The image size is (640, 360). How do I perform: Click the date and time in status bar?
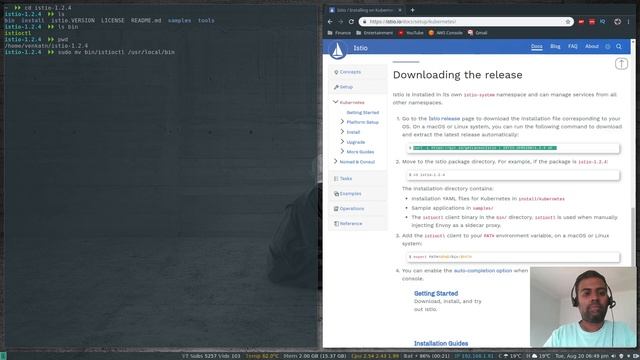click(582, 356)
